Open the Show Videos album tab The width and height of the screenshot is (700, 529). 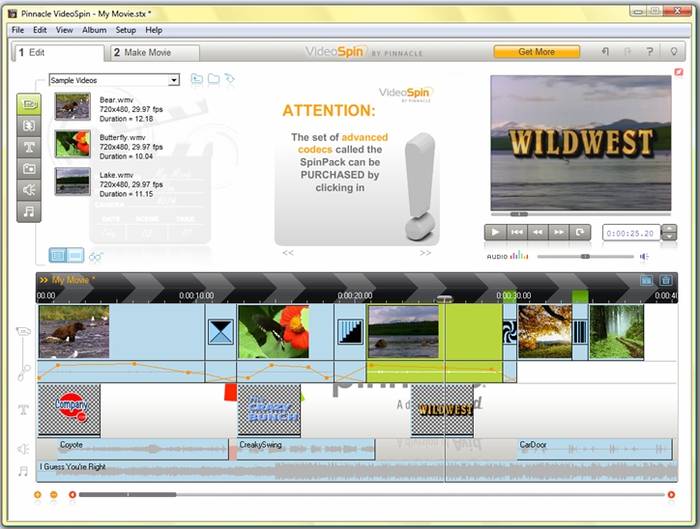(x=29, y=103)
